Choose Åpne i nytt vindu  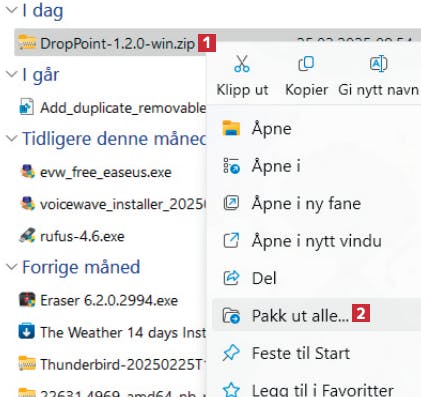316,241
